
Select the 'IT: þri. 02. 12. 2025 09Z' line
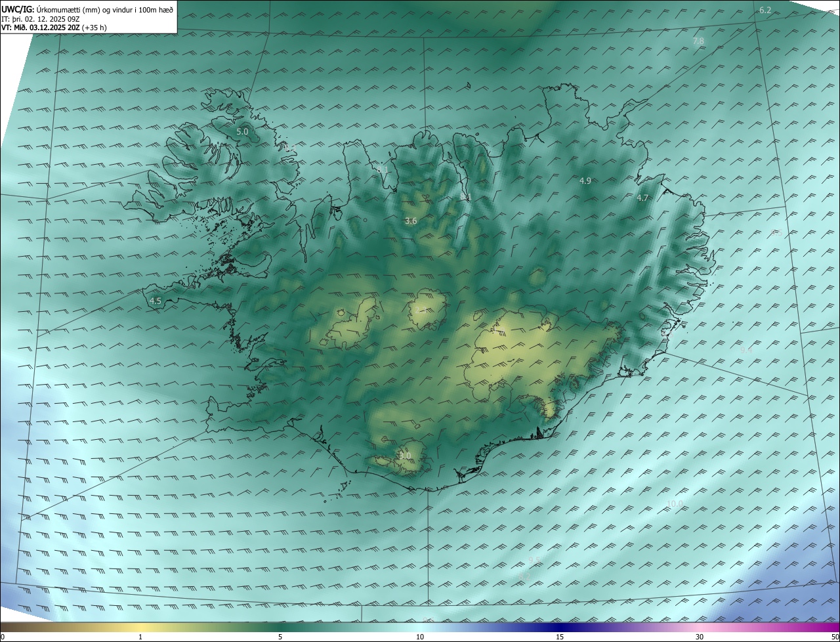click(42, 20)
